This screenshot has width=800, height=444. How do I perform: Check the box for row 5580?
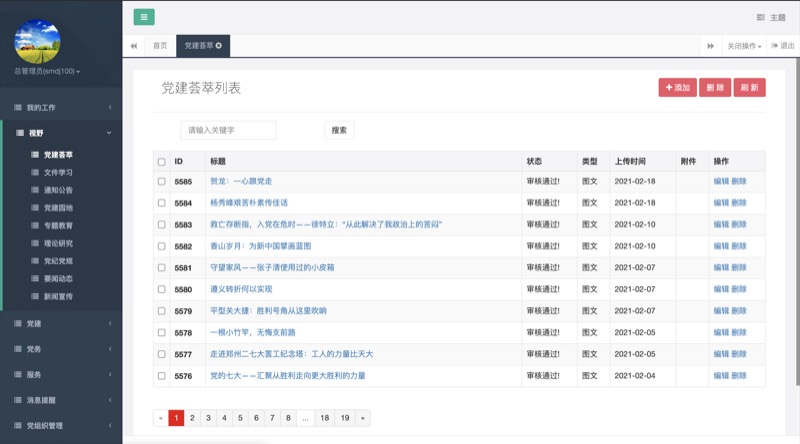162,289
